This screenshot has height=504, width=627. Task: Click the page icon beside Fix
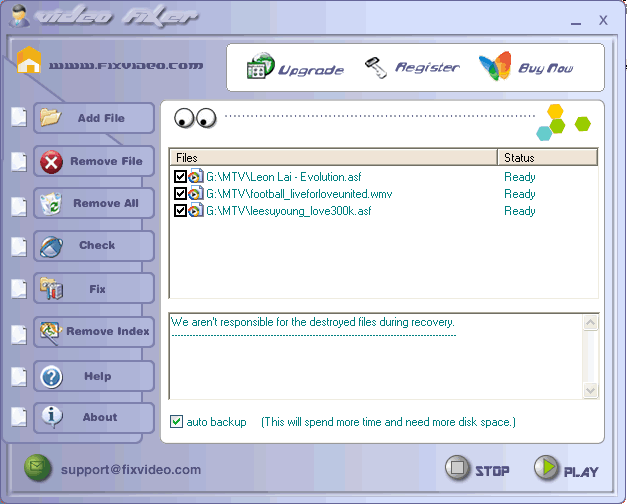coord(19,289)
